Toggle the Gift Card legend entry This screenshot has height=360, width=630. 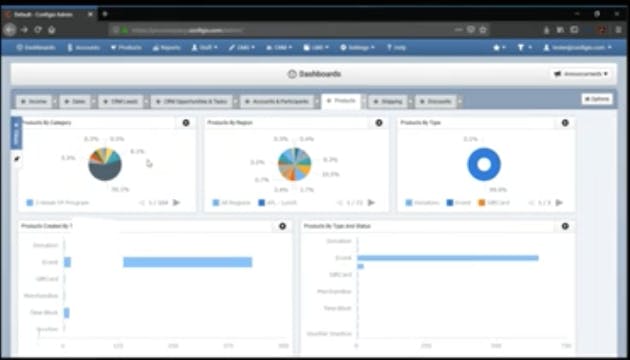pos(494,203)
